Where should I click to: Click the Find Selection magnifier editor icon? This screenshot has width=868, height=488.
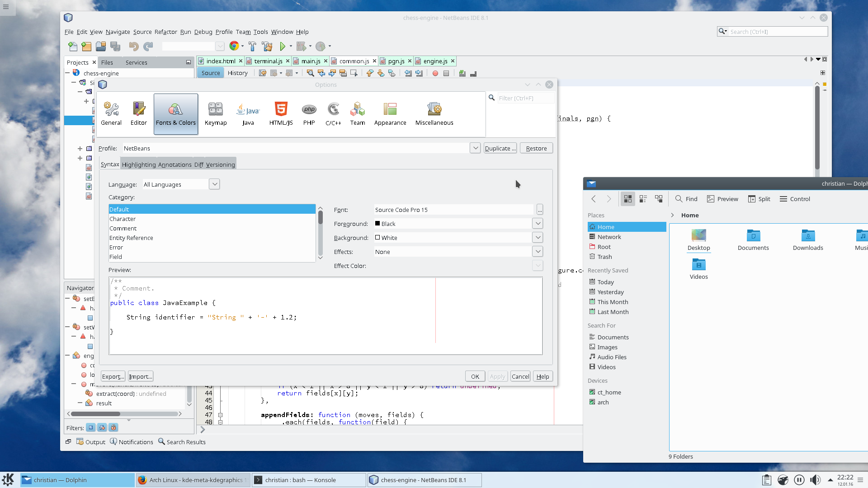[310, 73]
